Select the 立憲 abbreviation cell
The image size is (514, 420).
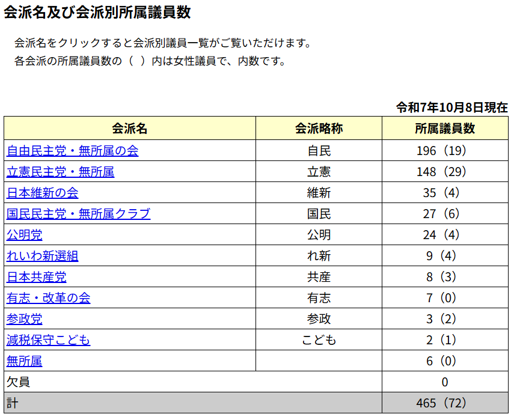tap(319, 172)
